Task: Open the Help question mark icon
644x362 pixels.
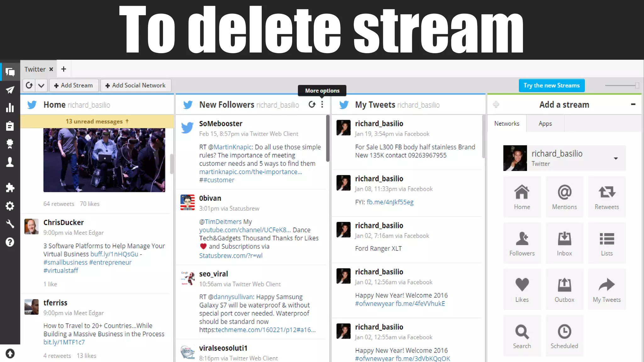Action: pos(10,242)
